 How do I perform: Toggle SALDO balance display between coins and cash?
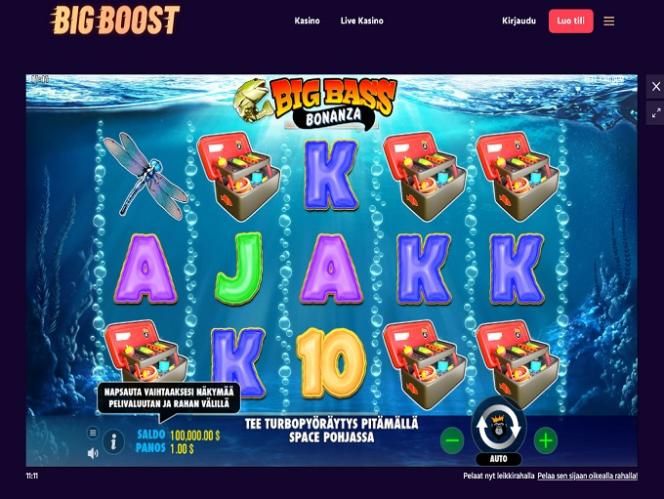[179, 435]
